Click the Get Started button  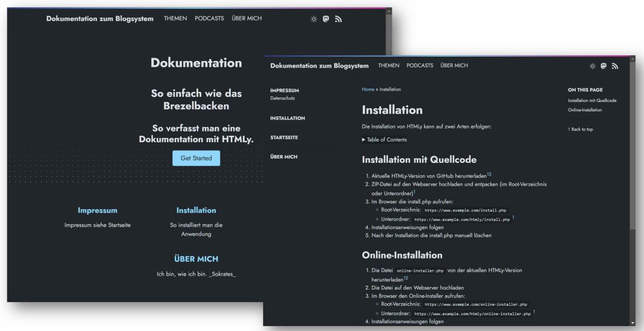[x=196, y=159]
